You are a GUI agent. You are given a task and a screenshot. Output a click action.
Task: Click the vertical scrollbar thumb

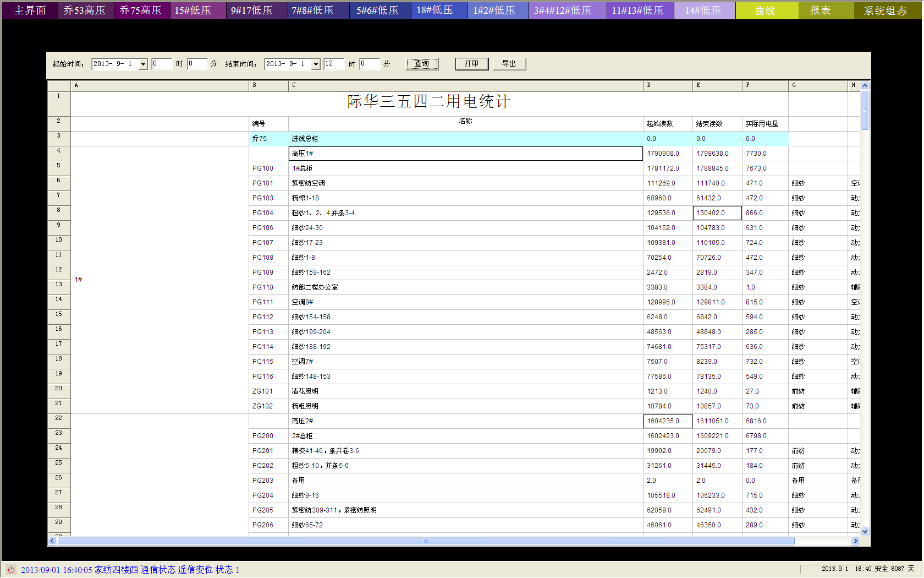click(x=865, y=110)
